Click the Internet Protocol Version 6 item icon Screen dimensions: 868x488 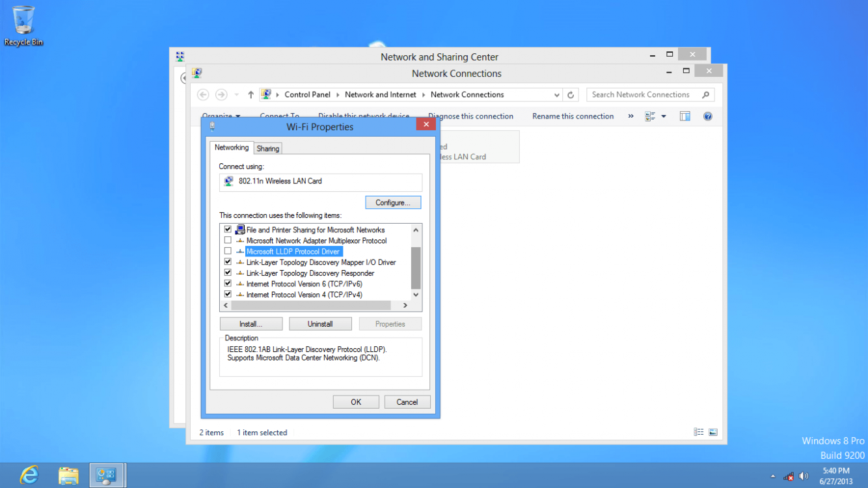[x=240, y=284]
